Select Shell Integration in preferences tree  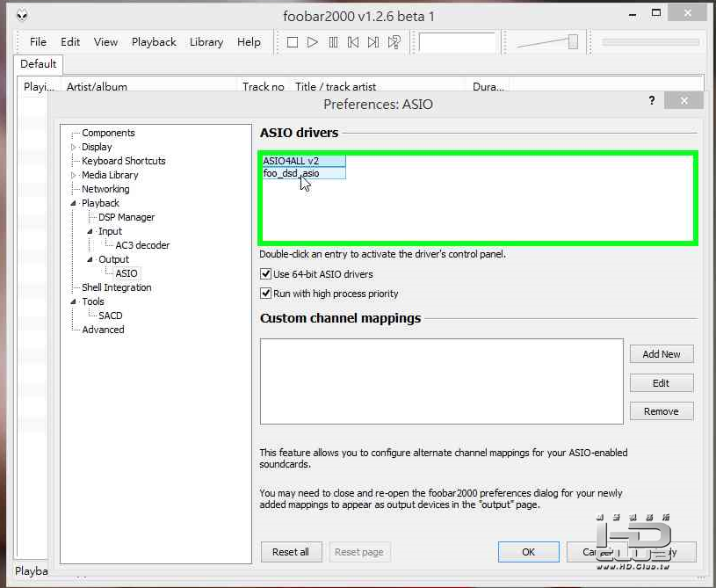(117, 287)
